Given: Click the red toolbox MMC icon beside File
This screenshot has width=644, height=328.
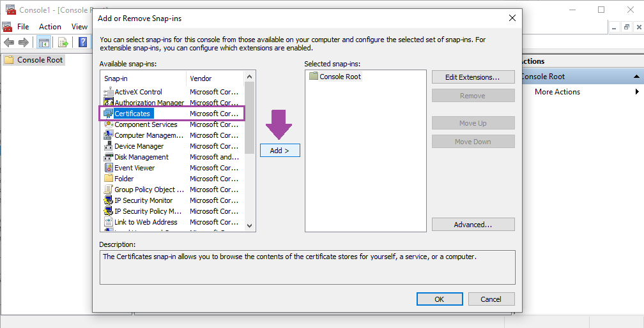Looking at the screenshot, I should click(x=7, y=27).
